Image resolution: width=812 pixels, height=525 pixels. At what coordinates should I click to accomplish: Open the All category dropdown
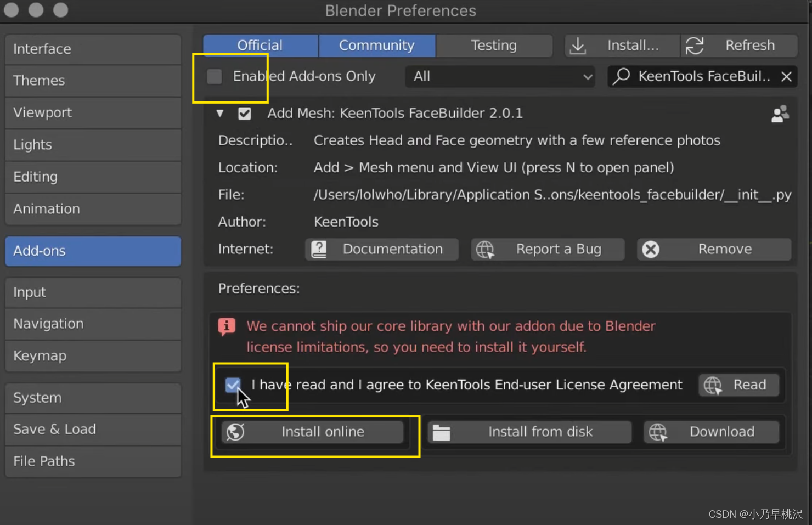pyautogui.click(x=500, y=76)
